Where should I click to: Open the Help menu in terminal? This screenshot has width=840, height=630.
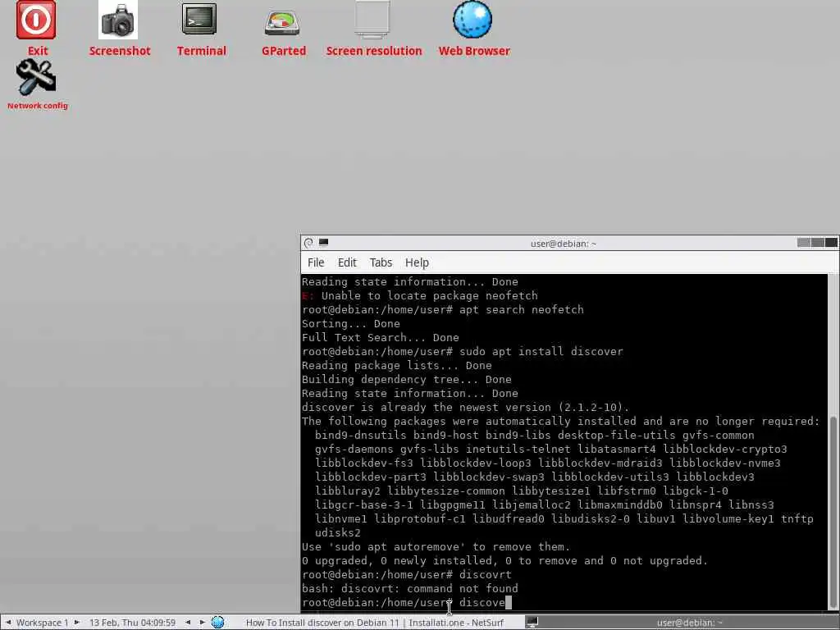pos(417,262)
